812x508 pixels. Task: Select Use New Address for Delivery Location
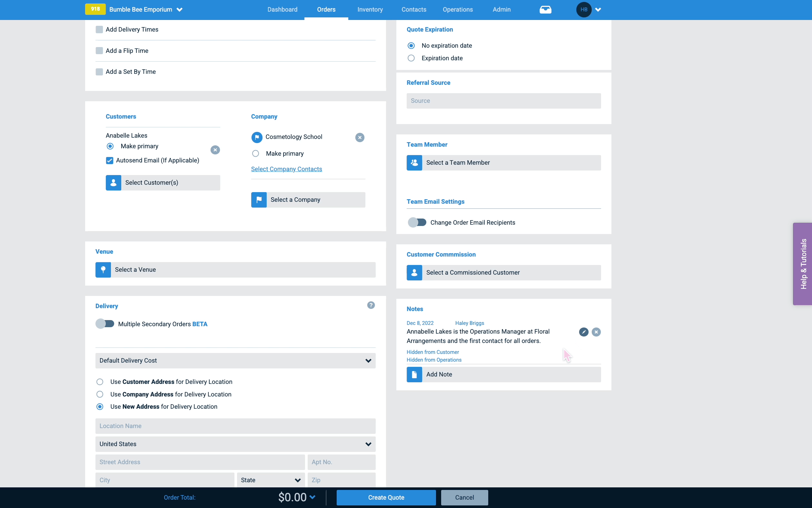tap(100, 406)
